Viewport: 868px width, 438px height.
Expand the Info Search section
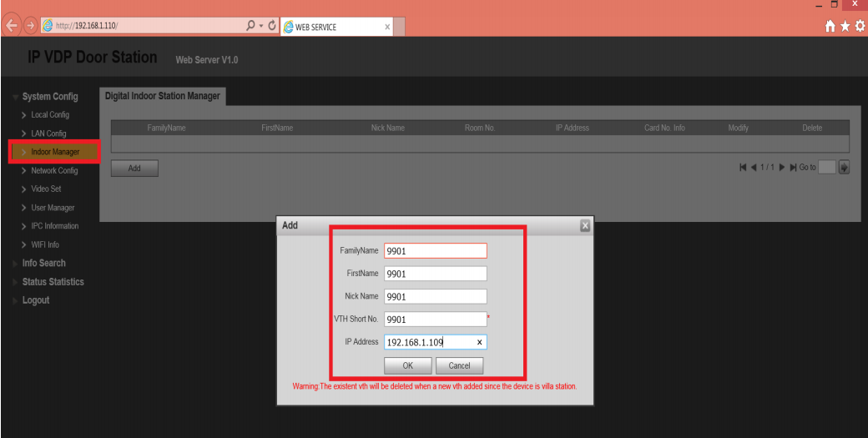[43, 263]
